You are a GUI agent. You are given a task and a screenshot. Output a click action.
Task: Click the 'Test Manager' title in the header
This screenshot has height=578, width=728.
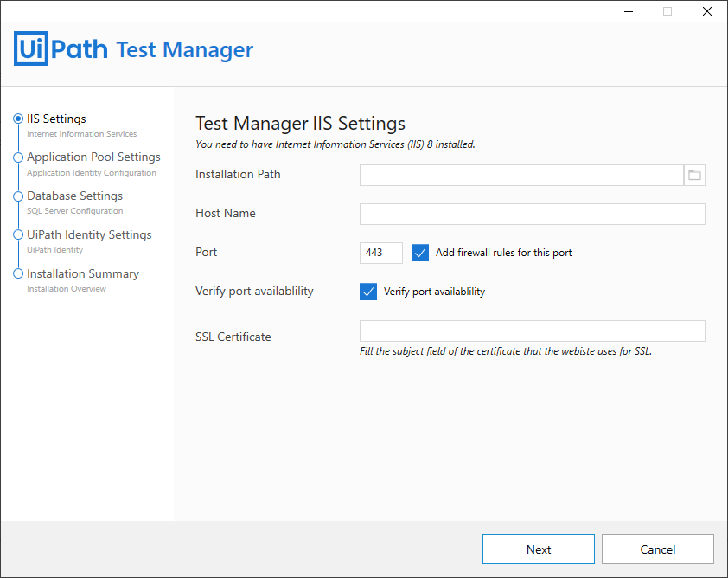click(x=185, y=49)
